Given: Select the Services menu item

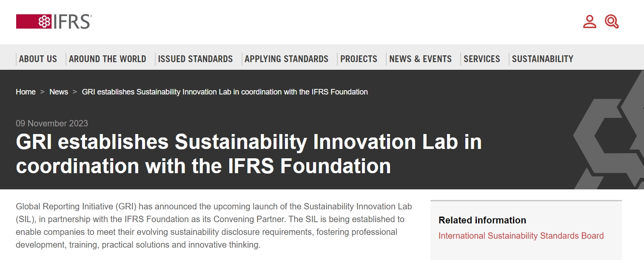Looking at the screenshot, I should point(482,59).
